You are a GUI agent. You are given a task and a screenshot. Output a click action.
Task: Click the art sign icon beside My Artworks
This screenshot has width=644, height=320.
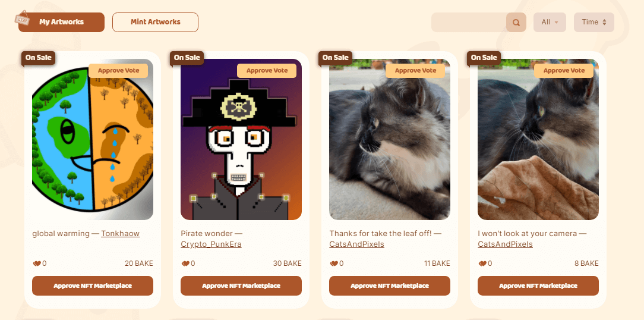pyautogui.click(x=21, y=18)
